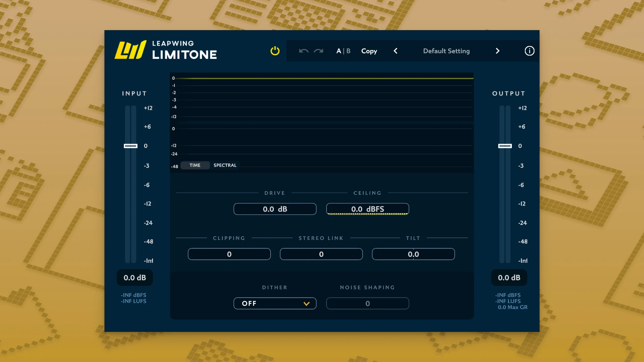Screen dimensions: 644x362
Task: Click the Noise Shaping value field
Action: (368, 303)
